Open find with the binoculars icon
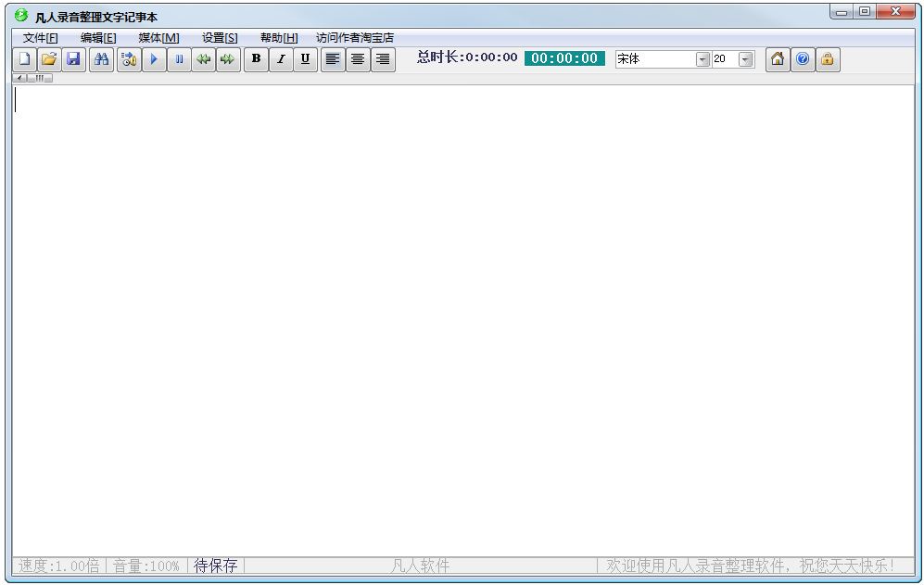This screenshot has height=585, width=924. coord(101,59)
